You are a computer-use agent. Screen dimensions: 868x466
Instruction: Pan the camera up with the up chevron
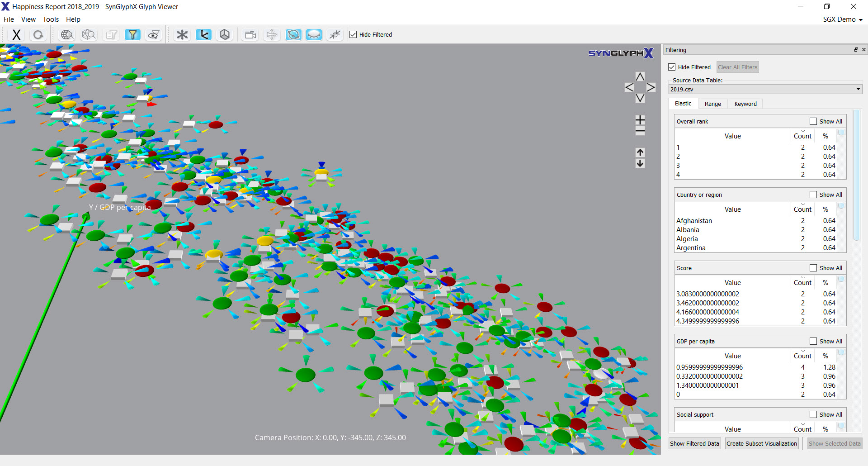coord(640,76)
